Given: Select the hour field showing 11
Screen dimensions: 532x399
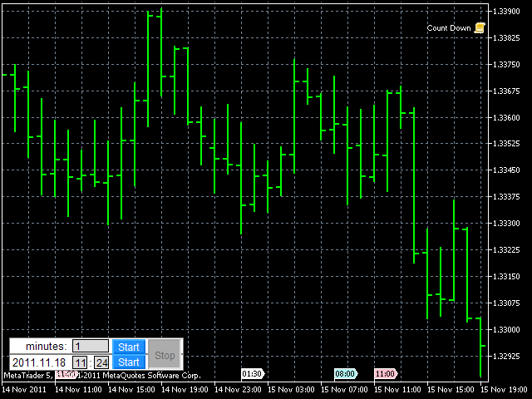Looking at the screenshot, I should coord(81,362).
